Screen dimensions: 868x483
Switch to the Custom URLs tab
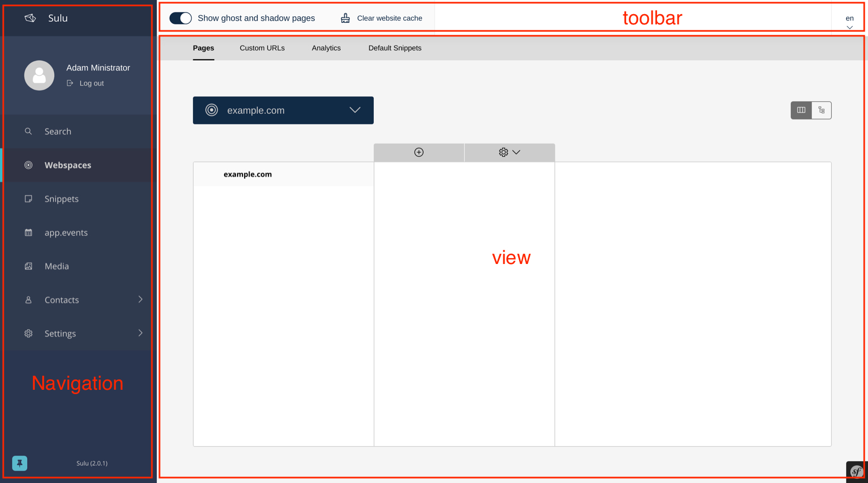pyautogui.click(x=262, y=48)
